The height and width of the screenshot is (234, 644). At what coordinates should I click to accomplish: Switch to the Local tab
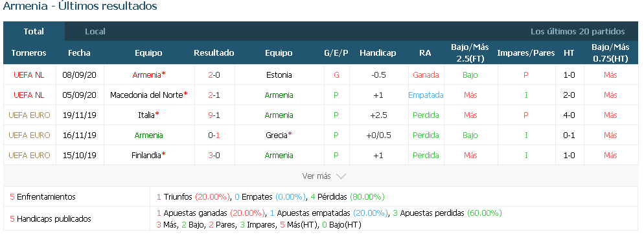[95, 31]
